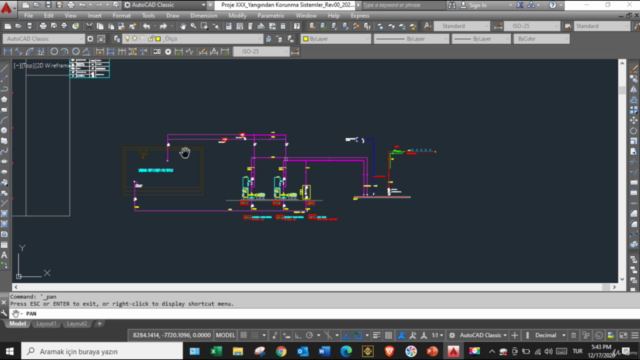Open the 1:1 annotation scale dropdown
The height and width of the screenshot is (360, 640).
[438, 336]
